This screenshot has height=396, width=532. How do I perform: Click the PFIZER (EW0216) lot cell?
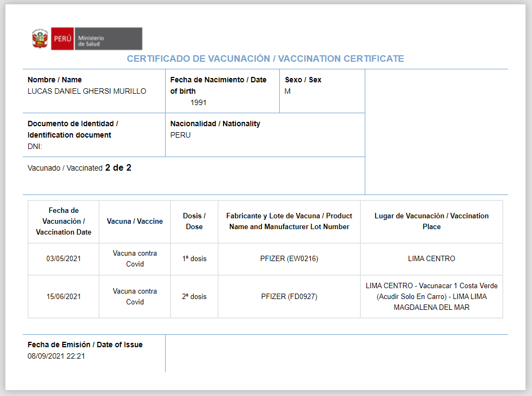(289, 258)
